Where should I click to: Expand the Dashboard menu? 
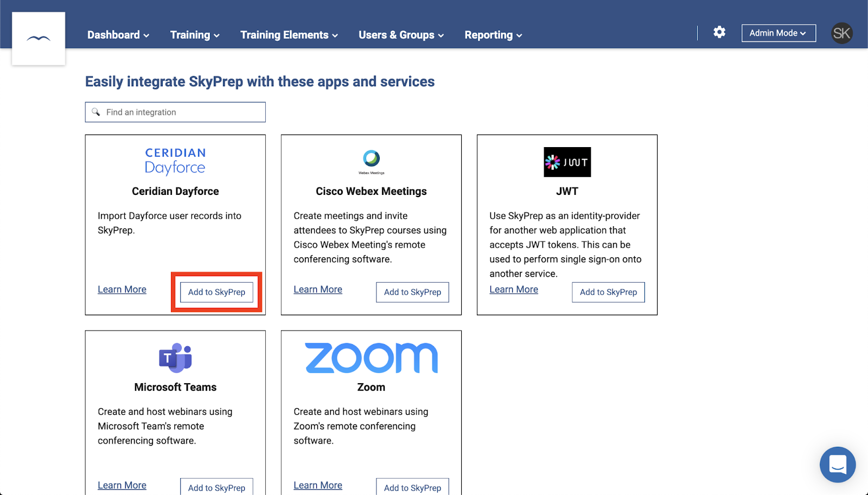(x=118, y=35)
